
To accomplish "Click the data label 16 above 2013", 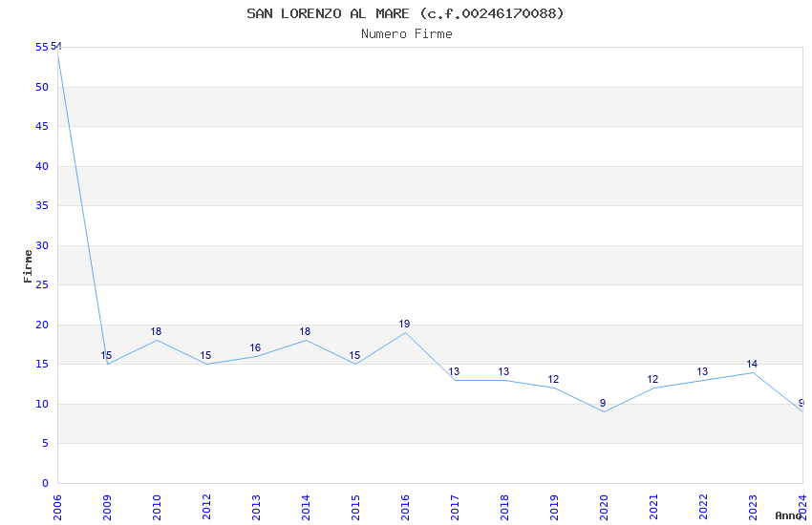I will pyautogui.click(x=255, y=348).
